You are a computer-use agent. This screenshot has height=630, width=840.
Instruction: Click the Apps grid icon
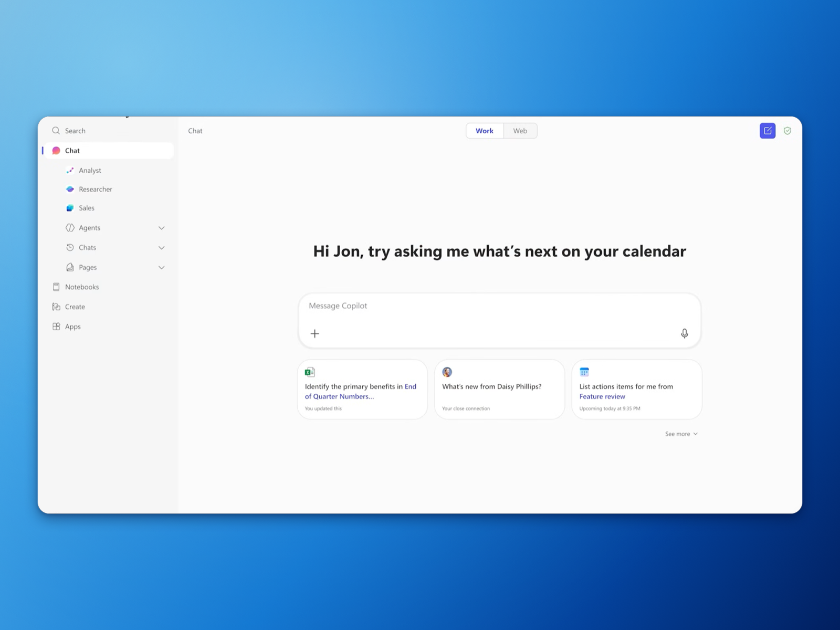(x=56, y=327)
